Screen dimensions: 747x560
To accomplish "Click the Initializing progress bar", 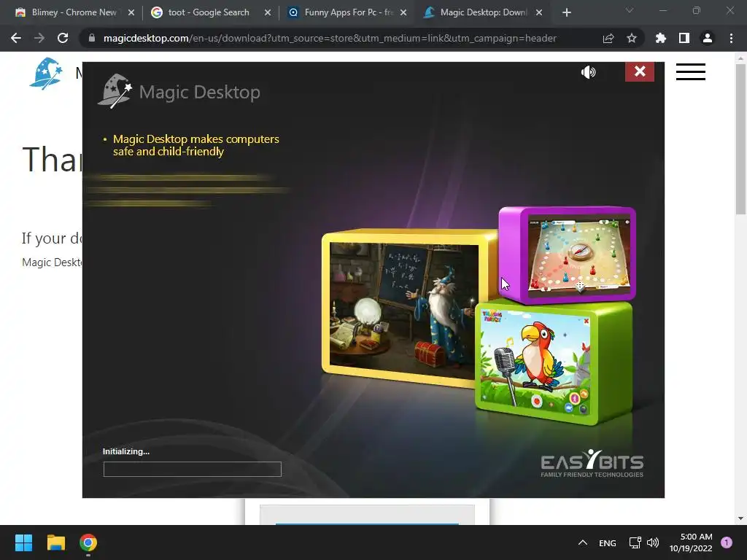I will tap(193, 469).
